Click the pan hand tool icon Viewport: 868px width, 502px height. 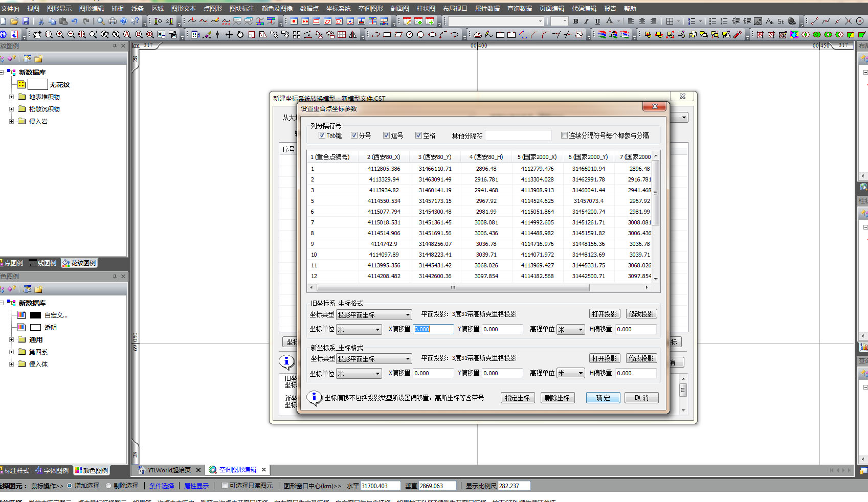tap(37, 34)
